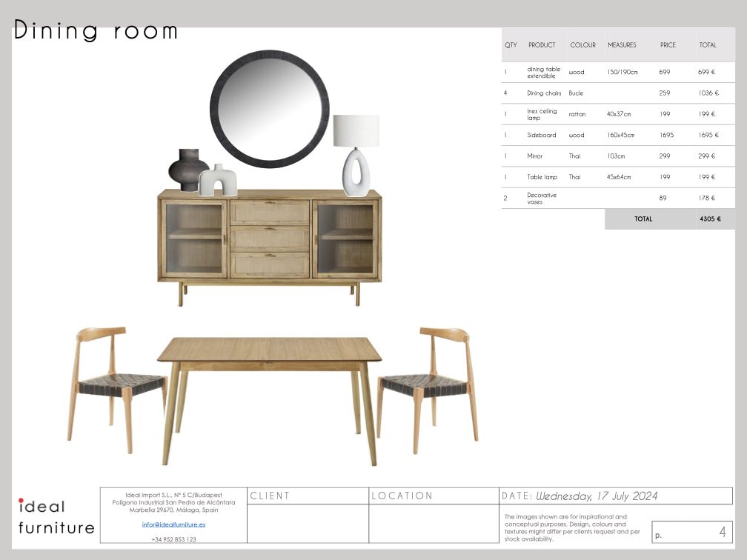Click the small white arched vase
Image resolution: width=747 pixels, height=560 pixels.
point(218,181)
